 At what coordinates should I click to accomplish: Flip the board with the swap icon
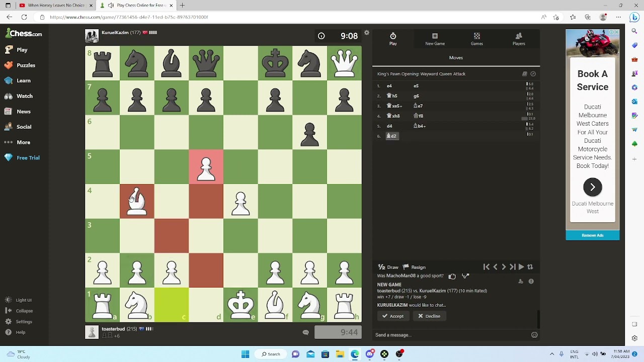[530, 267]
